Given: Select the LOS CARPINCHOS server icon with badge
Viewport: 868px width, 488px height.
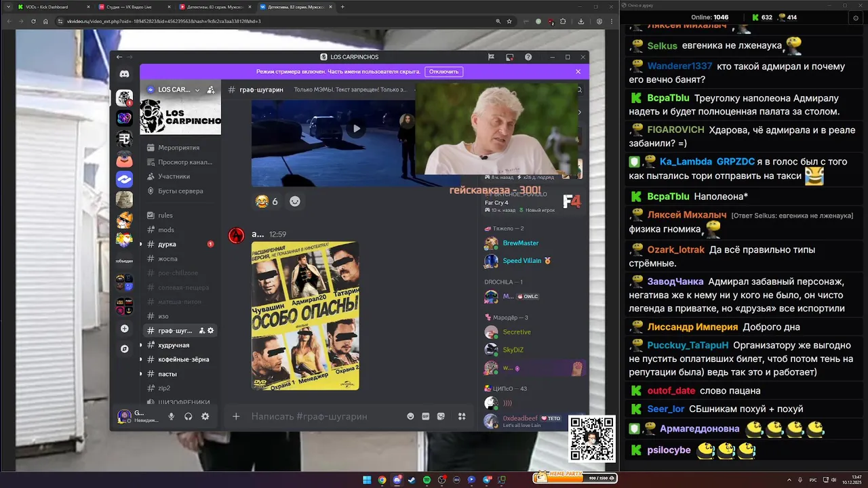Looking at the screenshot, I should [x=124, y=98].
